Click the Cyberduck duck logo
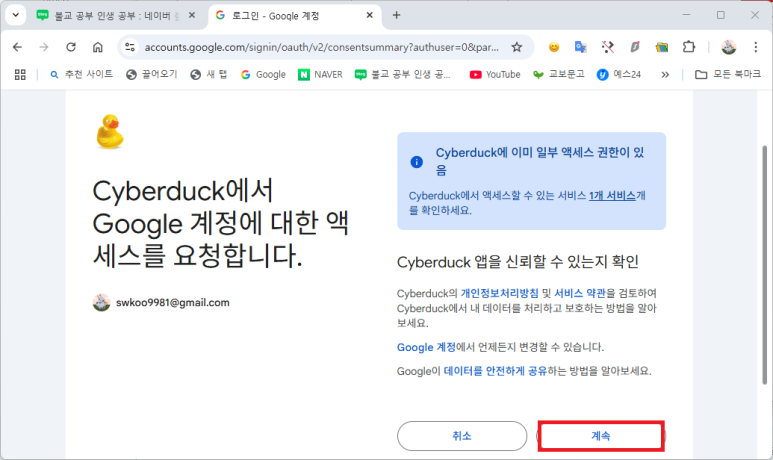The image size is (773, 460). pyautogui.click(x=110, y=132)
